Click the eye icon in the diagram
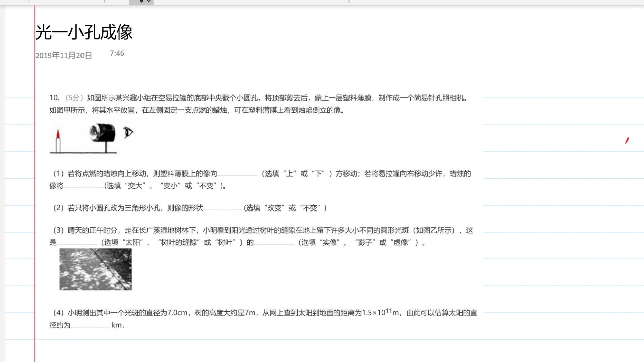The width and height of the screenshot is (644, 362). pos(128,132)
